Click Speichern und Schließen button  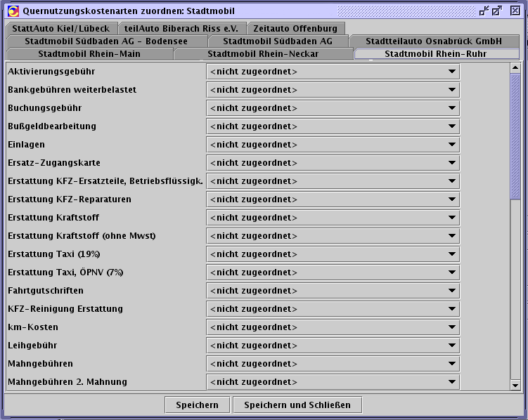coord(297,405)
